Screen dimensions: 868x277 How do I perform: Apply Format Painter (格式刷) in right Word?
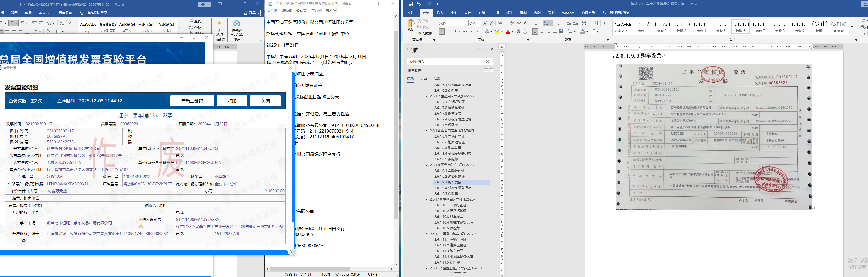(x=425, y=33)
